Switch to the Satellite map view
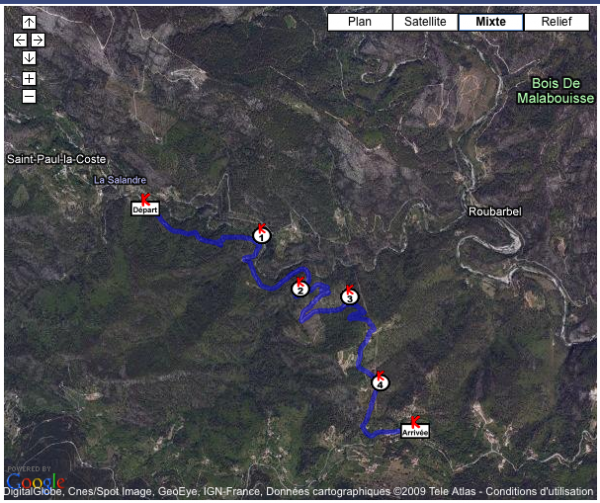Image resolution: width=600 pixels, height=503 pixels. [425, 22]
